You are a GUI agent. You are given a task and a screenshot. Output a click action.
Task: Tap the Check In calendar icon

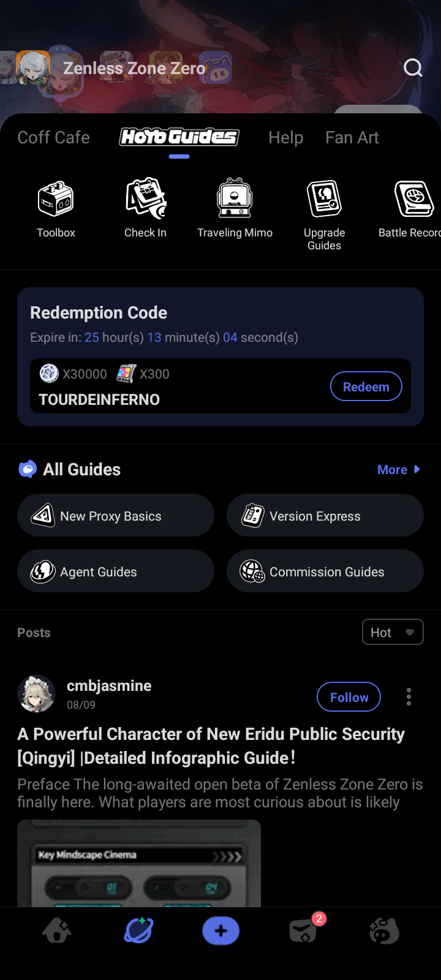point(146,199)
